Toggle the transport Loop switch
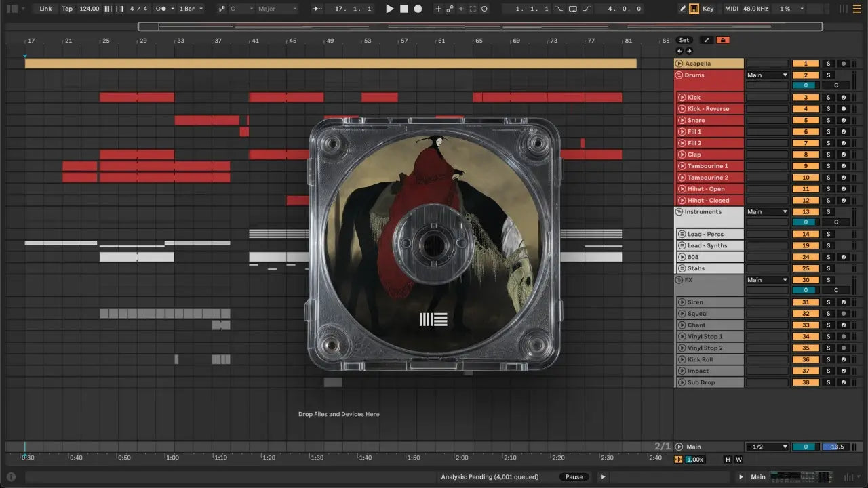The image size is (868, 488). [x=572, y=9]
